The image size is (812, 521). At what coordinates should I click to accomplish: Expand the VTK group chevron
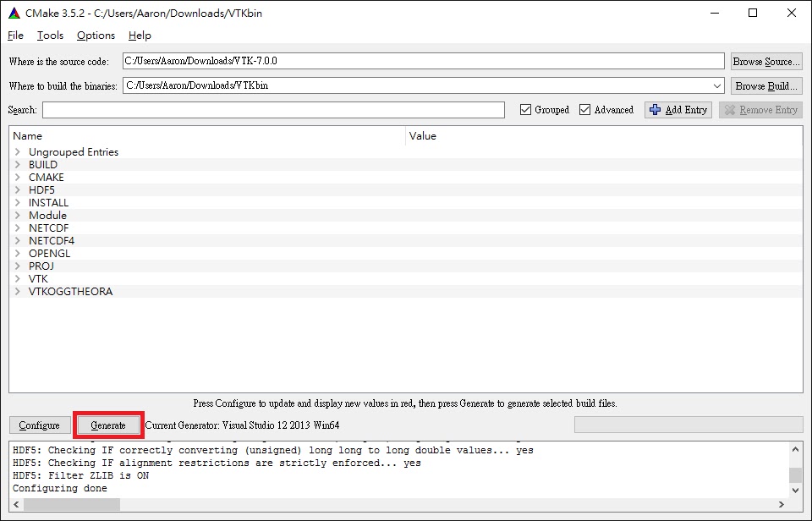click(x=18, y=278)
